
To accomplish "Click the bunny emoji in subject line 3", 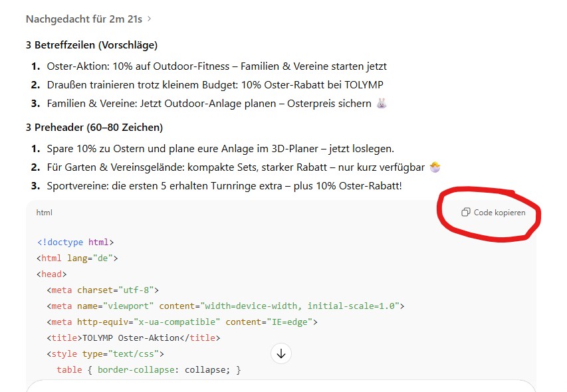I will (382, 104).
